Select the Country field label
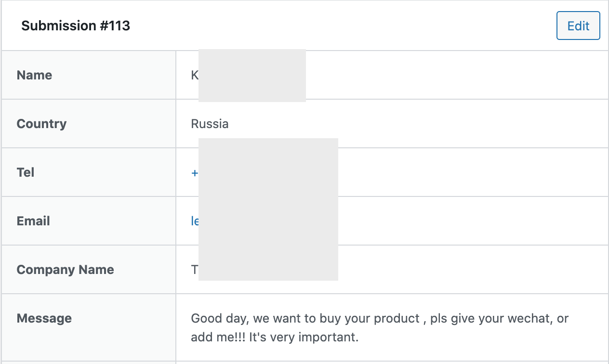This screenshot has height=364, width=609. pyautogui.click(x=41, y=124)
